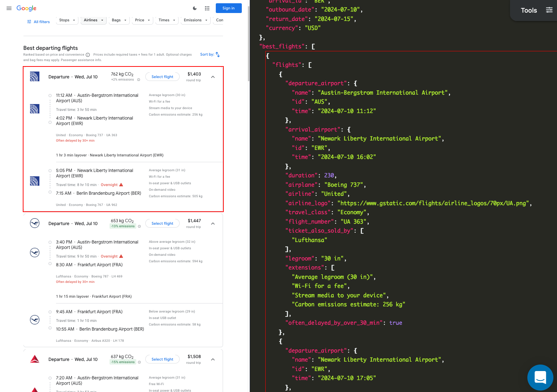Image resolution: width=557 pixels, height=392 pixels.
Task: Click the Sign in button
Action: (x=228, y=8)
